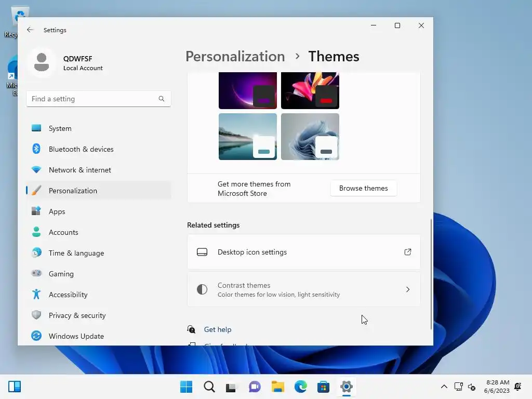Click the external link icon for Desktop icon settings
532x399 pixels.
pos(408,252)
